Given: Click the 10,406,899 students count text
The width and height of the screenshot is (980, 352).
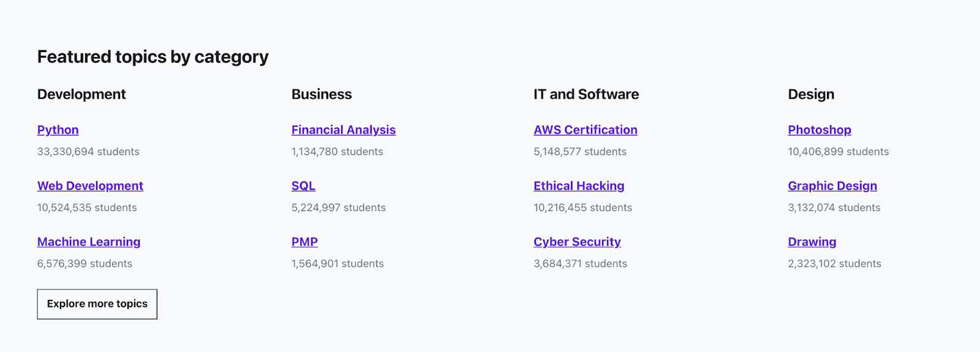Looking at the screenshot, I should [838, 151].
